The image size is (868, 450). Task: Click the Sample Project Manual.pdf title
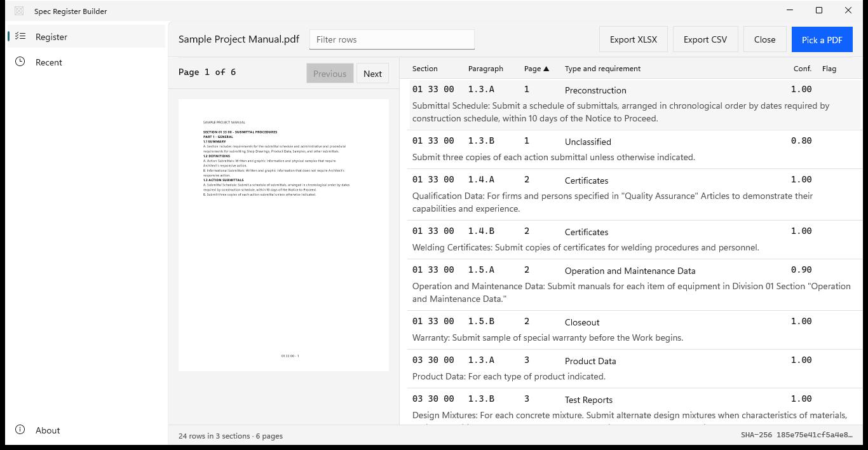[x=239, y=39]
